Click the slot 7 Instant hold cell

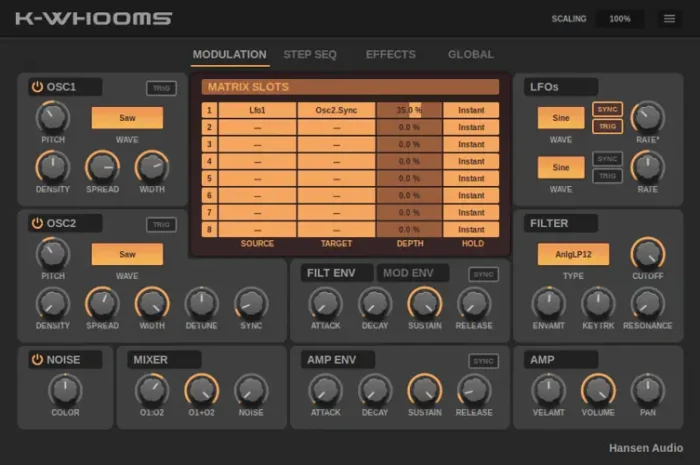pos(471,212)
